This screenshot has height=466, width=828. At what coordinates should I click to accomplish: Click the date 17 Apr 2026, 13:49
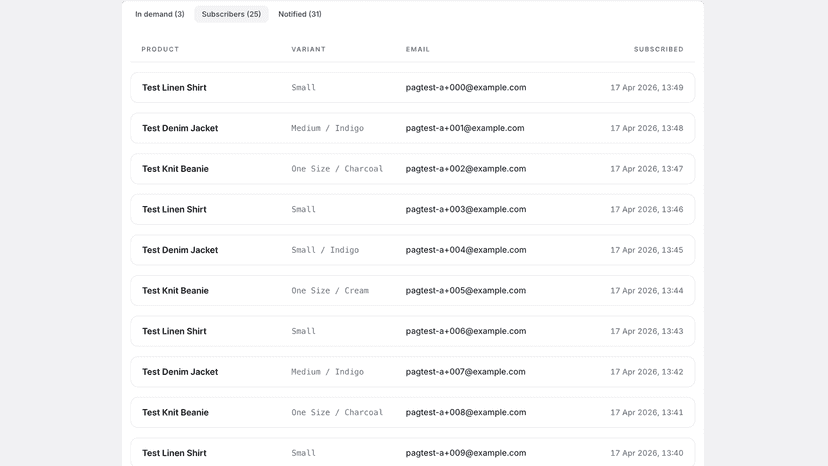click(x=647, y=88)
